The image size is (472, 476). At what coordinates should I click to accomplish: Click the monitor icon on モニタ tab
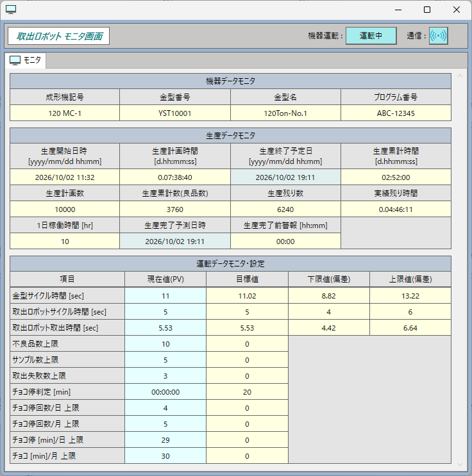coord(15,60)
